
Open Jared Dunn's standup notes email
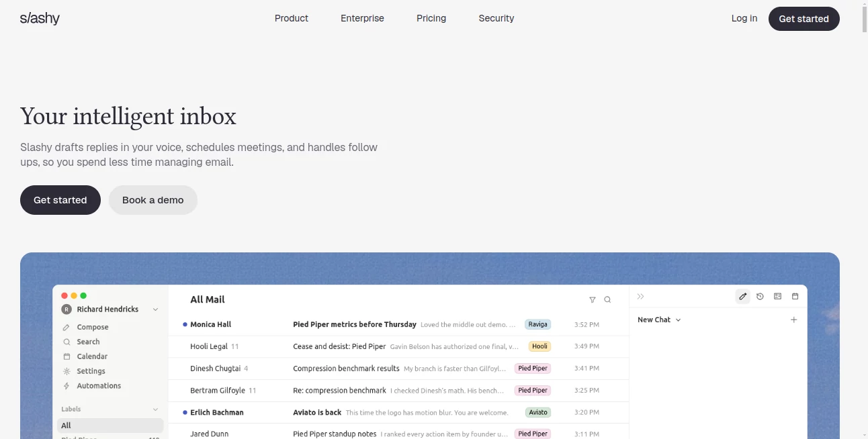pos(398,432)
